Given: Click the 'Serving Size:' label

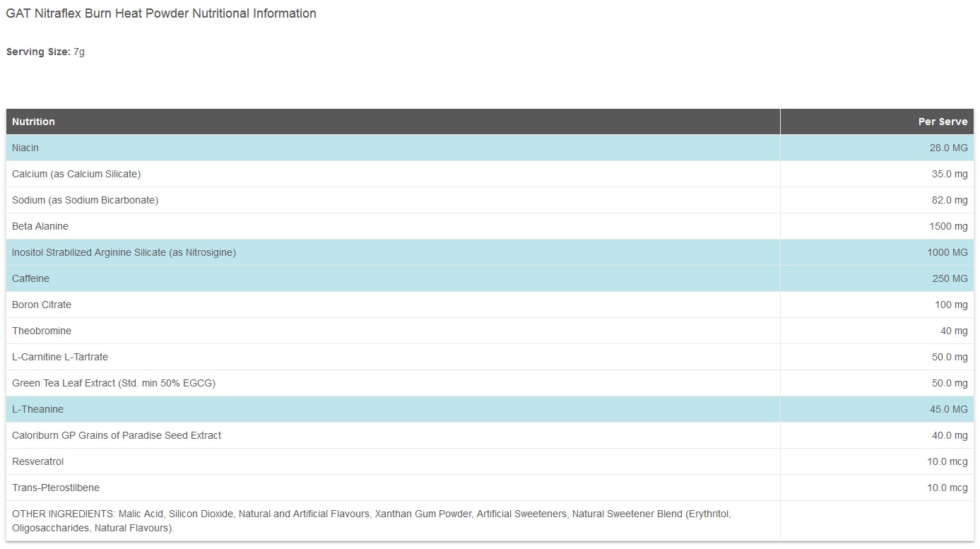Looking at the screenshot, I should [x=38, y=52].
